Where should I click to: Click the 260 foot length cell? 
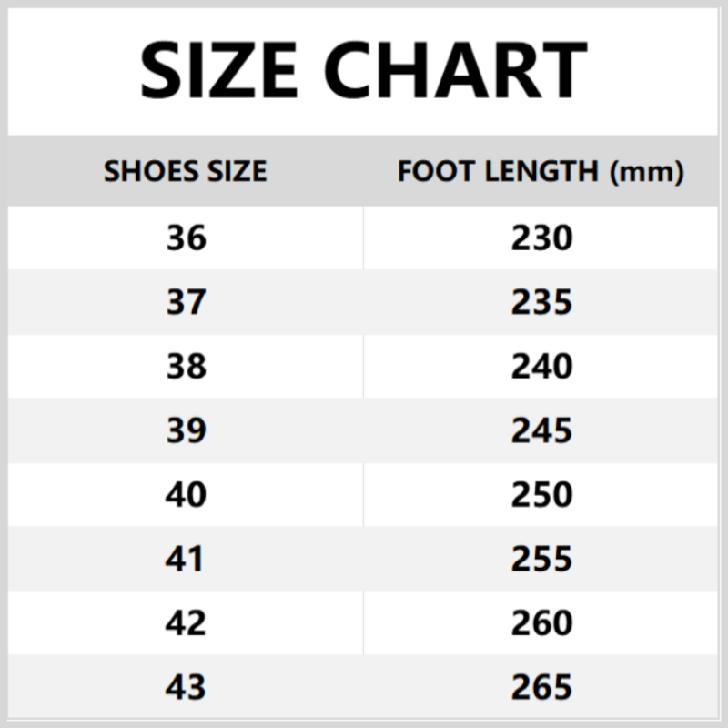click(x=541, y=623)
